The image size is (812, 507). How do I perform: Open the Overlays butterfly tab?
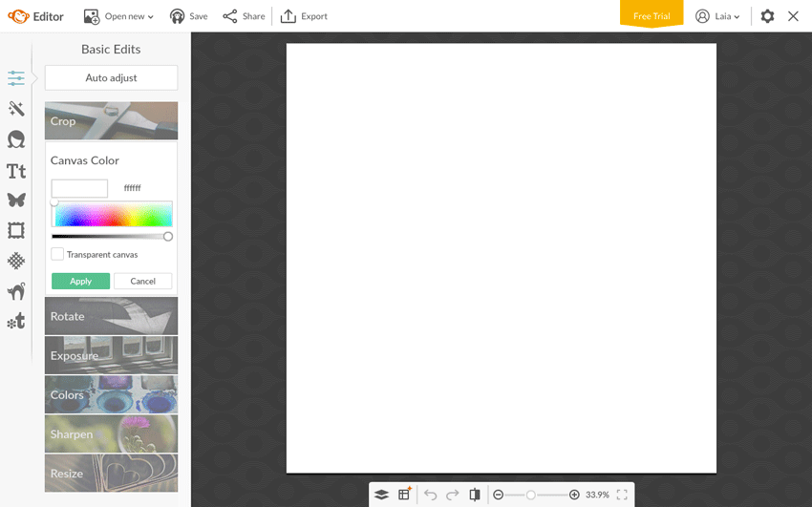[16, 200]
